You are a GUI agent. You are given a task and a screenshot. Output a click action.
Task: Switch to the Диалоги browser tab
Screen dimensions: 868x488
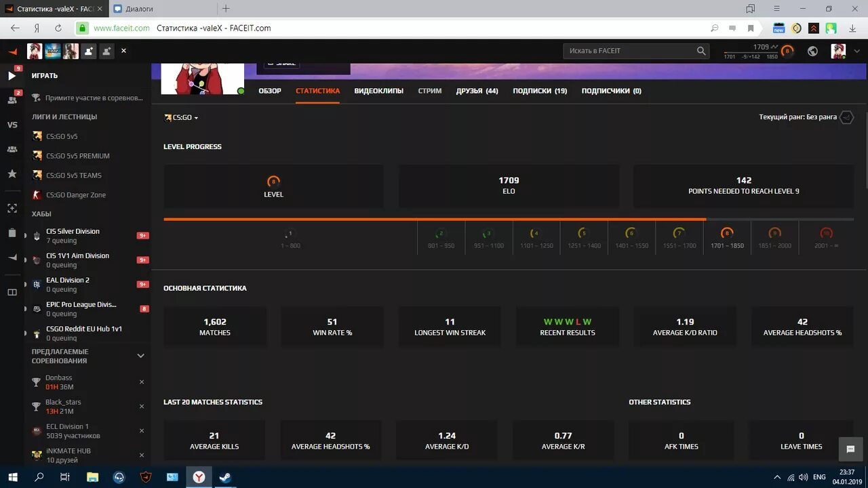[x=163, y=9]
